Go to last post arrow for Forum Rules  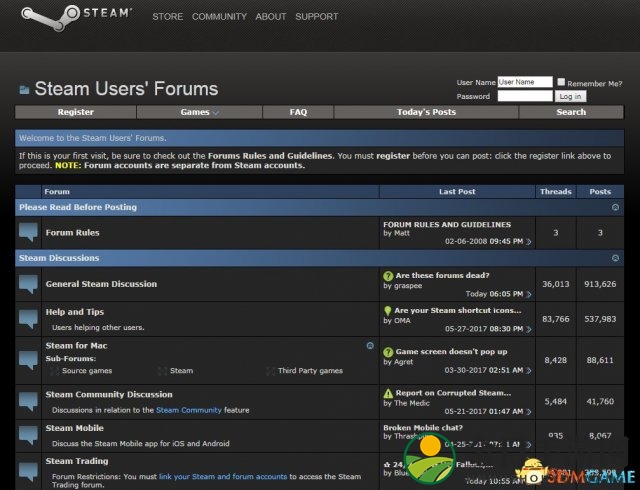point(529,242)
